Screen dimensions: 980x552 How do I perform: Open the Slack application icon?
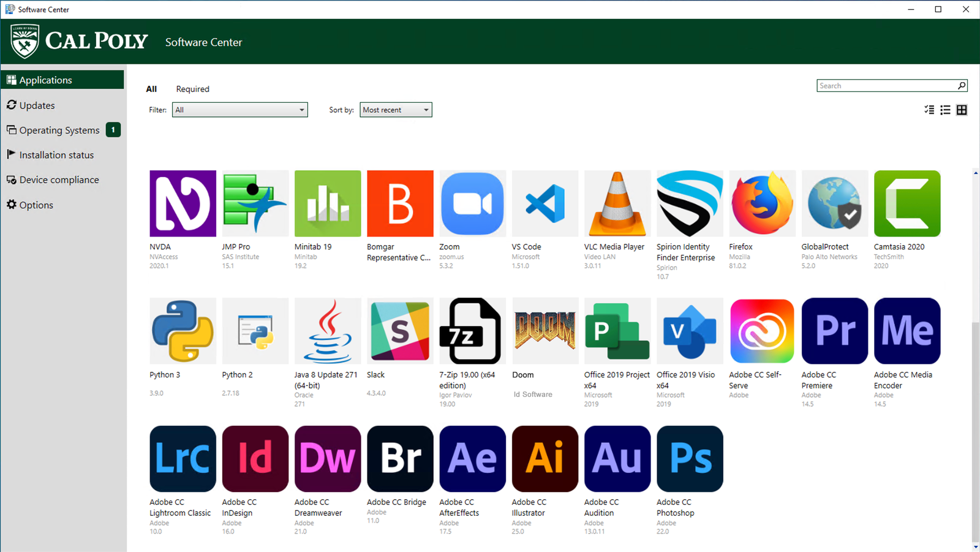[x=400, y=331]
